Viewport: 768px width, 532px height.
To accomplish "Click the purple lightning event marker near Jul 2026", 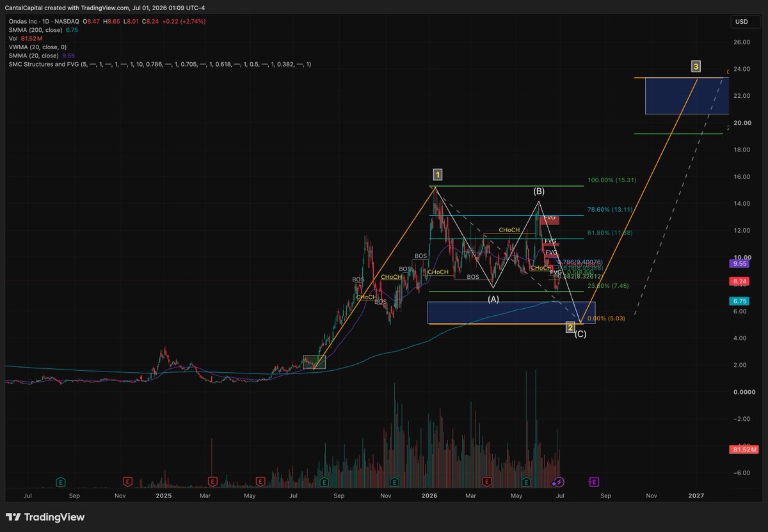I will pyautogui.click(x=558, y=481).
